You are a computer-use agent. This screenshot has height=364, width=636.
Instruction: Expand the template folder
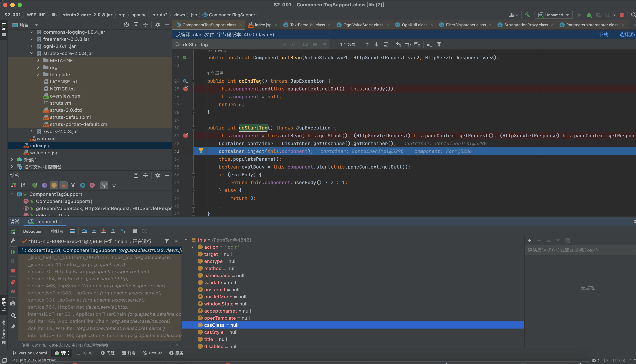38,75
